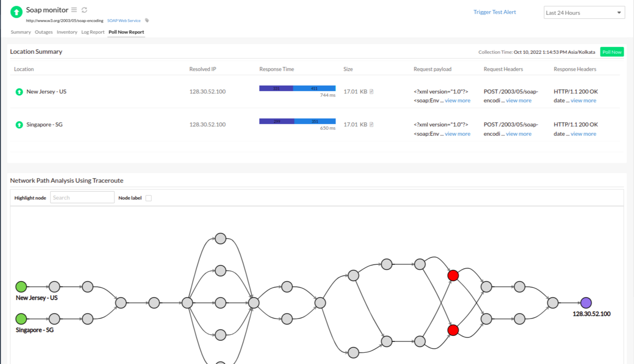This screenshot has height=364, width=634.
Task: Enable the Node label checkbox
Action: (x=148, y=198)
